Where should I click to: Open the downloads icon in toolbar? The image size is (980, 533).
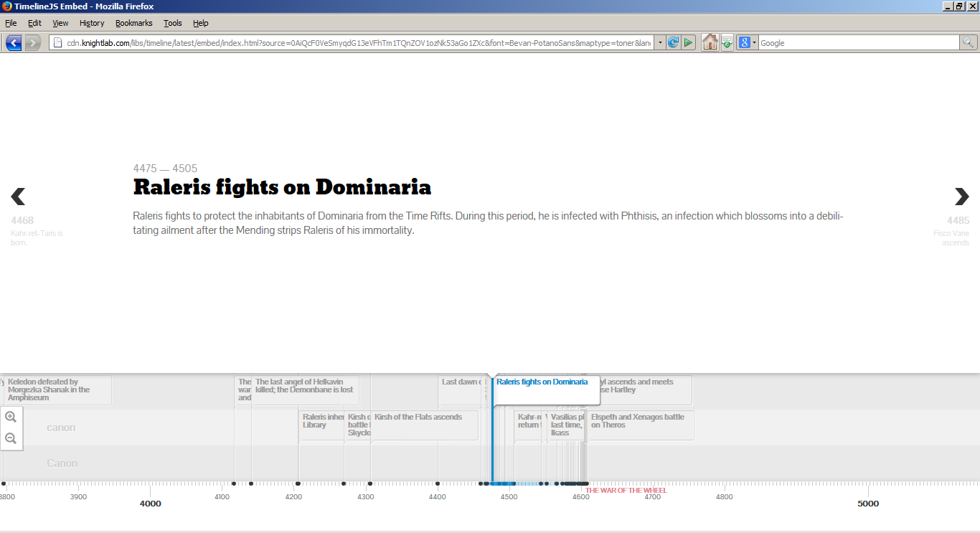tap(727, 42)
